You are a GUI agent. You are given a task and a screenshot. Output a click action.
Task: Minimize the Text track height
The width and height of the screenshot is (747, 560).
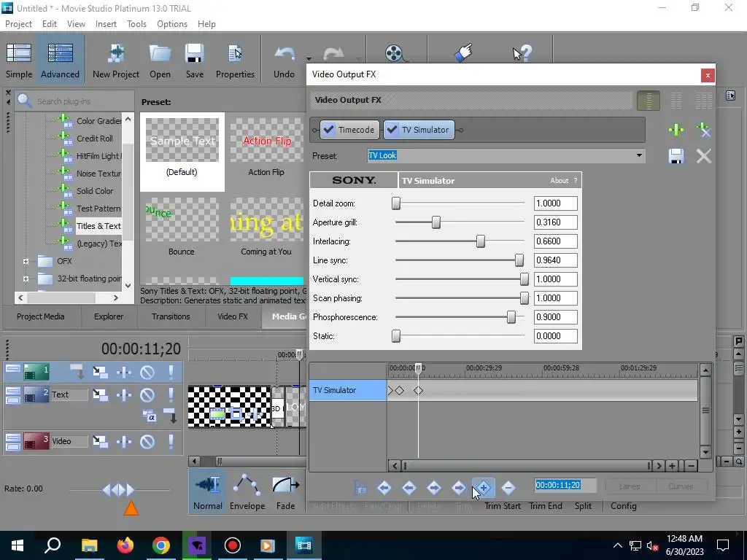click(x=13, y=391)
